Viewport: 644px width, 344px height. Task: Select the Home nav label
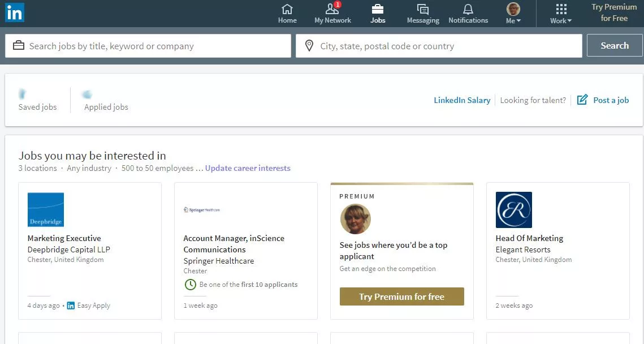click(x=287, y=20)
